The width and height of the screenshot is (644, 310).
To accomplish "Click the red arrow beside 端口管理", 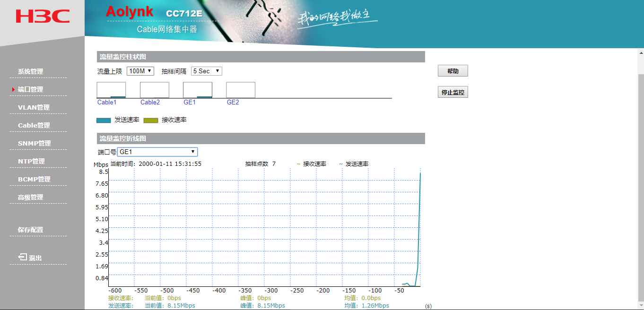I will click(13, 89).
